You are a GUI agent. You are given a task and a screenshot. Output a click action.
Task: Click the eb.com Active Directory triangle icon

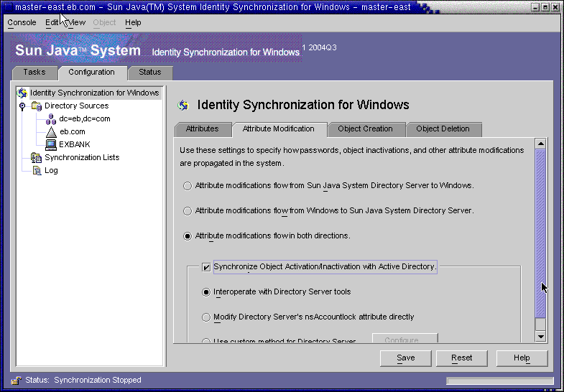pyautogui.click(x=51, y=132)
